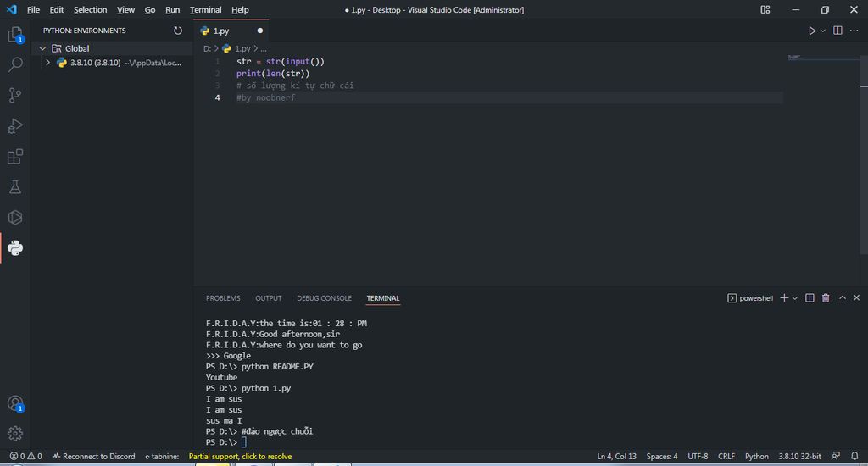Image resolution: width=868 pixels, height=466 pixels.
Task: Create a new terminal with plus icon
Action: 784,297
